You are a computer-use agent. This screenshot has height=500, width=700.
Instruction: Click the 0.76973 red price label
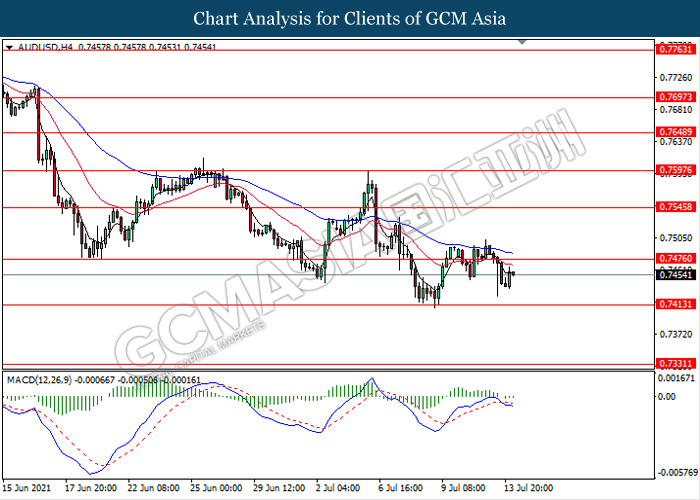click(x=676, y=97)
